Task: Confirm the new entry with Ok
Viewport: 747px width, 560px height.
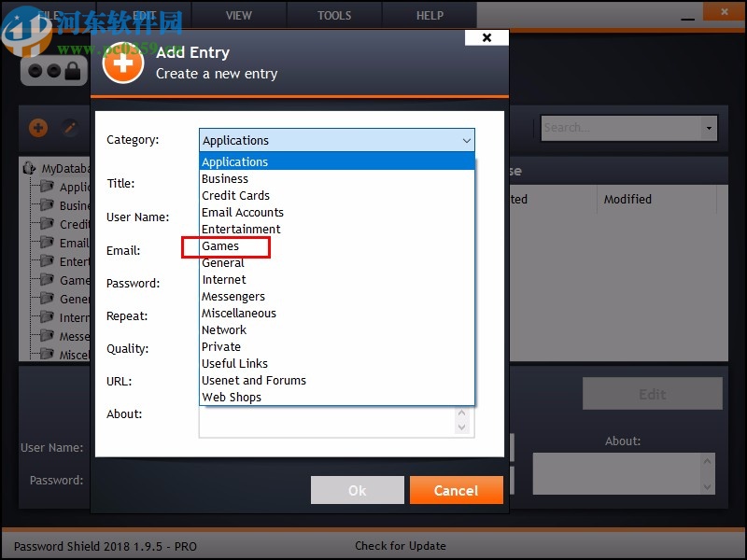Action: (358, 490)
